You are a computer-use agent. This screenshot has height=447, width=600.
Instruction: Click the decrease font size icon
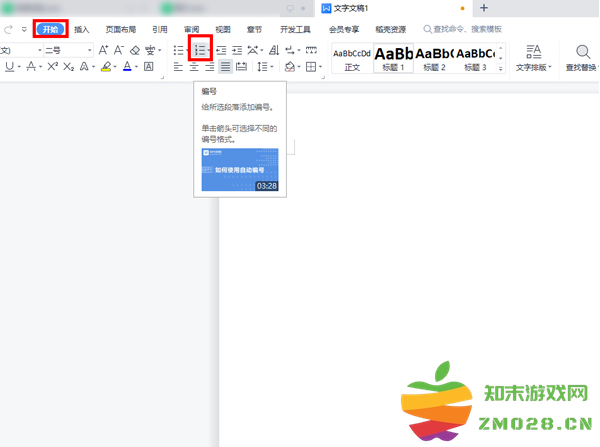tap(119, 50)
